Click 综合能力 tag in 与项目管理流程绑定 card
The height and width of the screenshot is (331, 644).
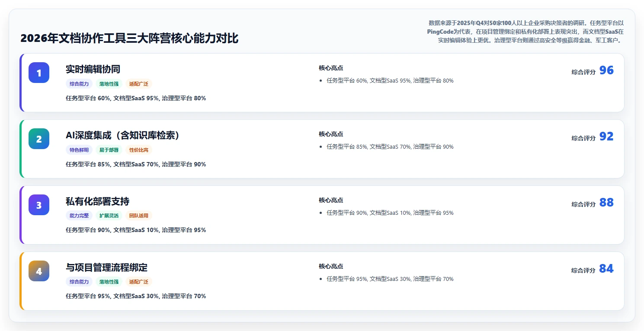tap(79, 282)
